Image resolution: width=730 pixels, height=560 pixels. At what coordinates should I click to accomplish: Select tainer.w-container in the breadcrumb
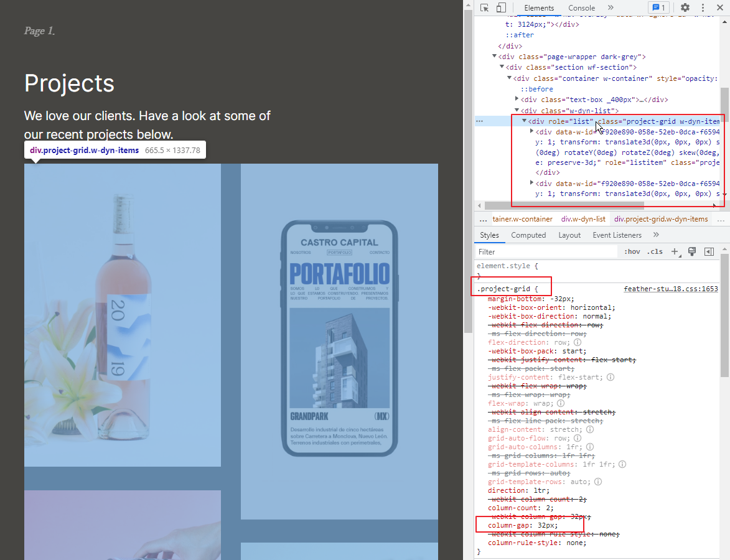[522, 219]
